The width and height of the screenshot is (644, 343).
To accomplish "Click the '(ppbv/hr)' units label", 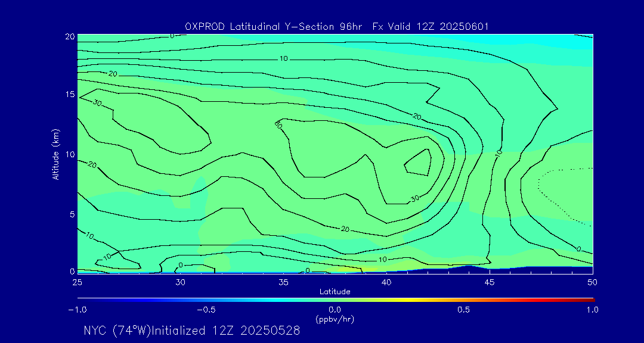I will (x=335, y=319).
